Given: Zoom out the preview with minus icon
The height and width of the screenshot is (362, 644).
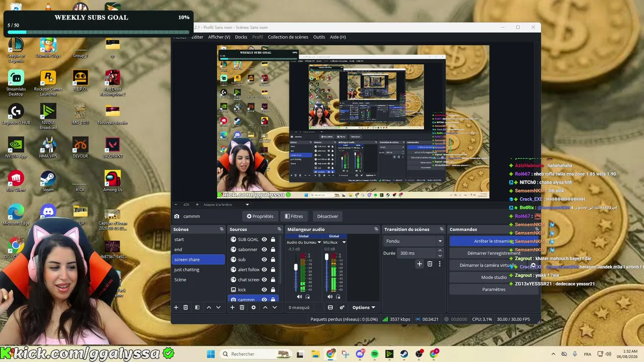Looking at the screenshot, I should tap(176, 205).
